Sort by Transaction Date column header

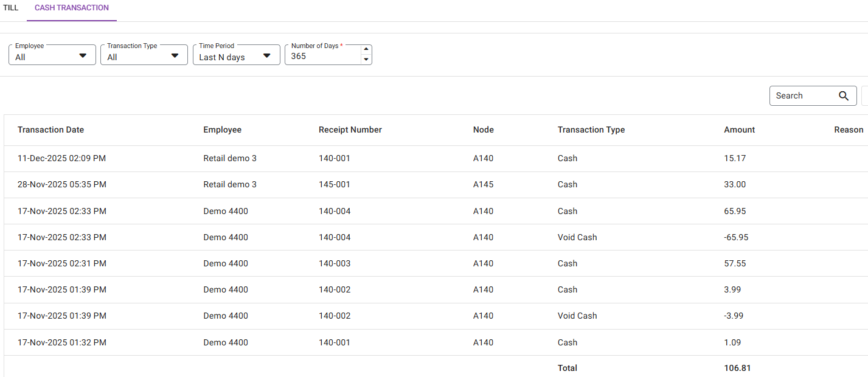(51, 130)
